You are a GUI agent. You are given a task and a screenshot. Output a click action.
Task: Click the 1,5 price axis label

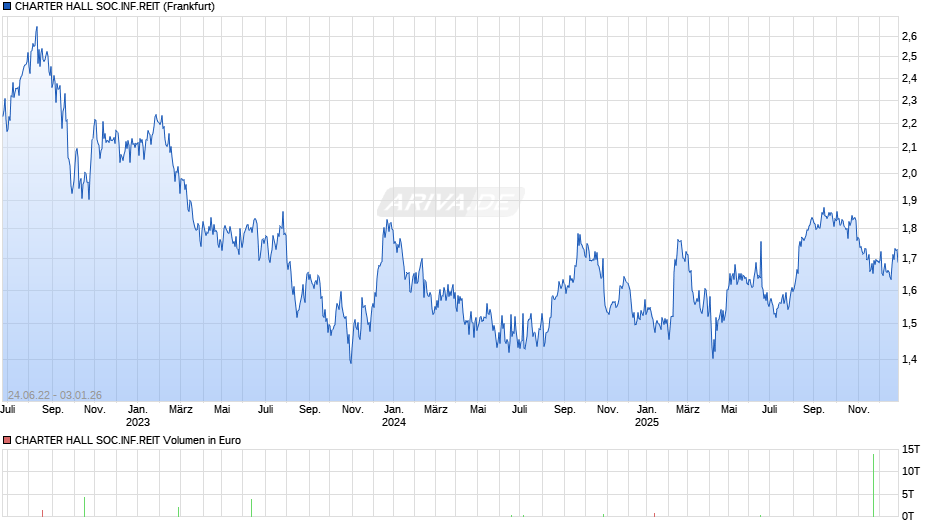click(x=909, y=323)
